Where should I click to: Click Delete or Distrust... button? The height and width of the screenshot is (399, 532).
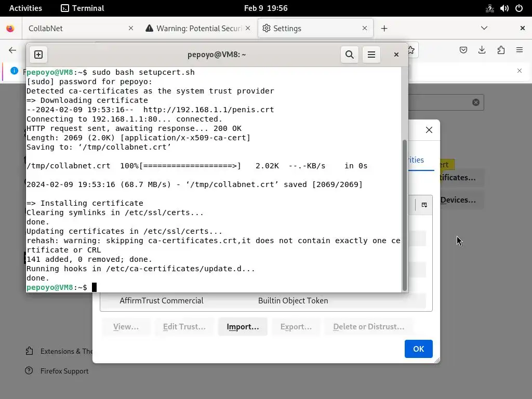pos(368,327)
